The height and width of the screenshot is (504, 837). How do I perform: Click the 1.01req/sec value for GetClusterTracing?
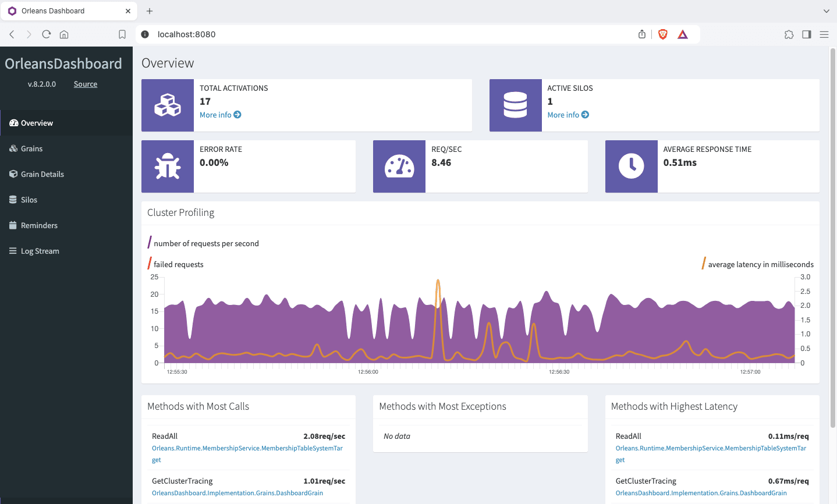[324, 481]
